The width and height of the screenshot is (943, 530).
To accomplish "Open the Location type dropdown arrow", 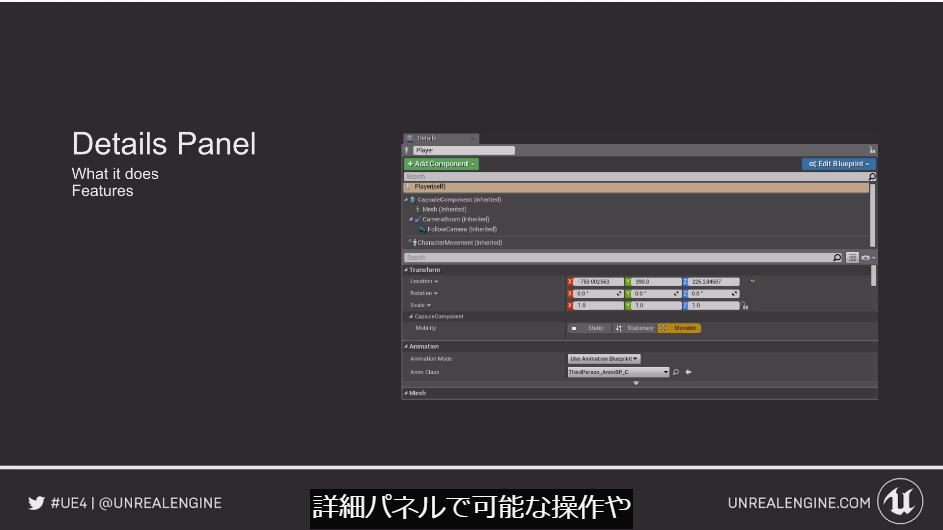I will 436,282.
